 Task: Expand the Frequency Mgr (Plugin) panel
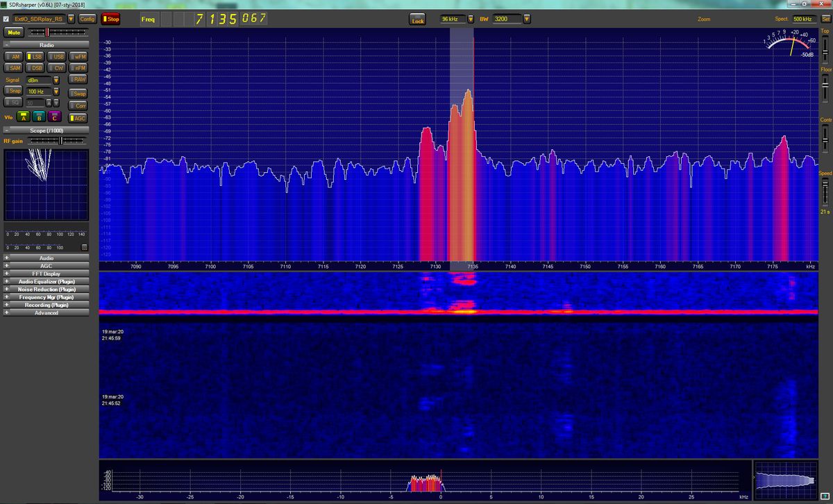[x=47, y=297]
